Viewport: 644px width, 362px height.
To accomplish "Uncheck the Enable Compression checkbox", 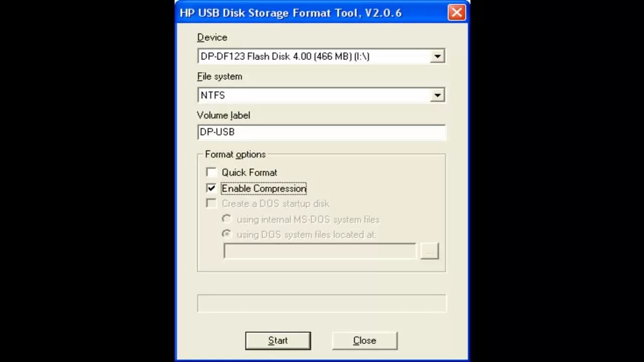I will 212,188.
